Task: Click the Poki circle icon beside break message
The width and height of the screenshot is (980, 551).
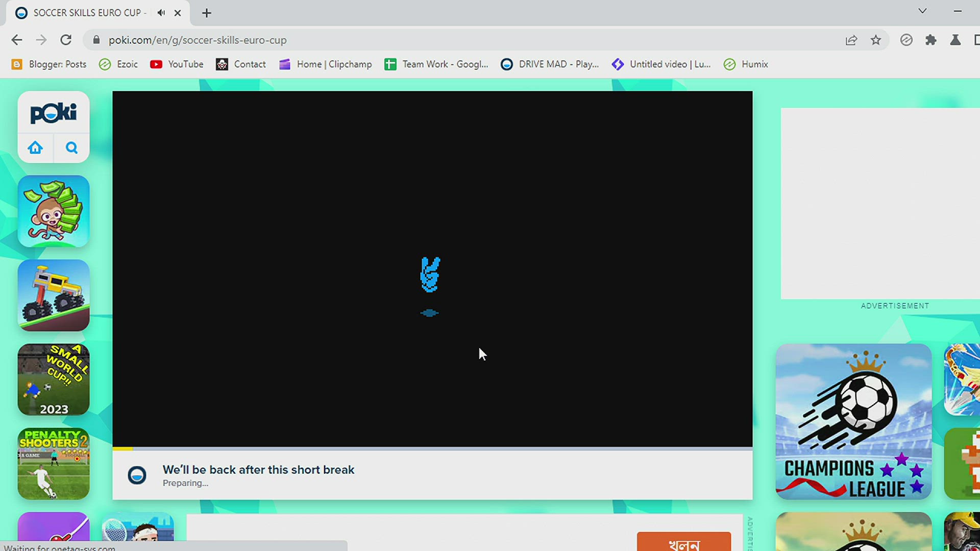Action: pyautogui.click(x=137, y=475)
